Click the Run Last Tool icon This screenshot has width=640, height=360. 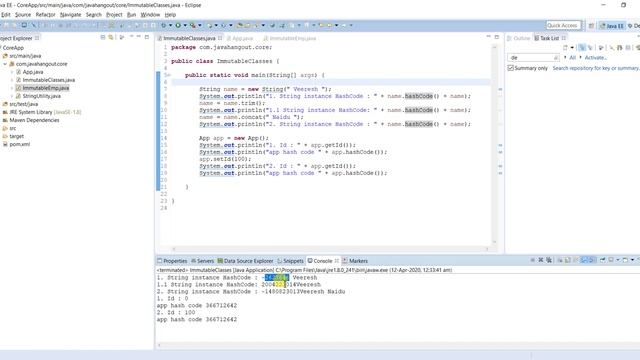(x=193, y=25)
